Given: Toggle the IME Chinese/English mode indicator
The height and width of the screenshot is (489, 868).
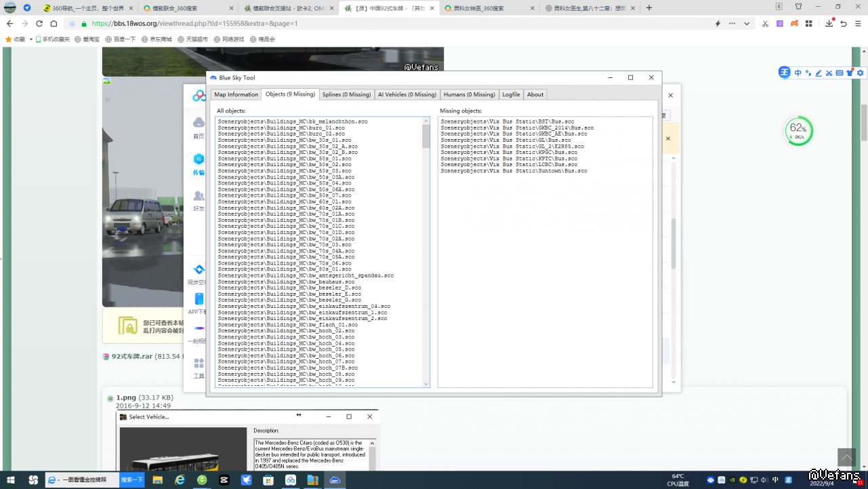Looking at the screenshot, I should 798,73.
